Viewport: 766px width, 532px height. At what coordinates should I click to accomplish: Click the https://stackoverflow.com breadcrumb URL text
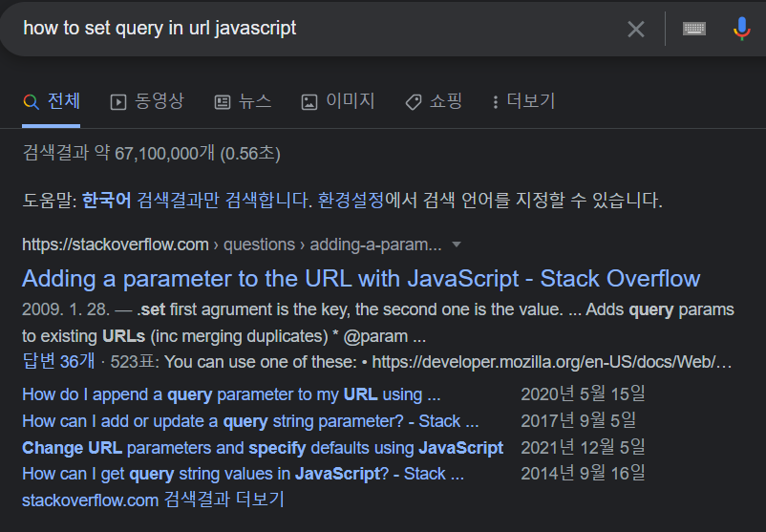116,245
